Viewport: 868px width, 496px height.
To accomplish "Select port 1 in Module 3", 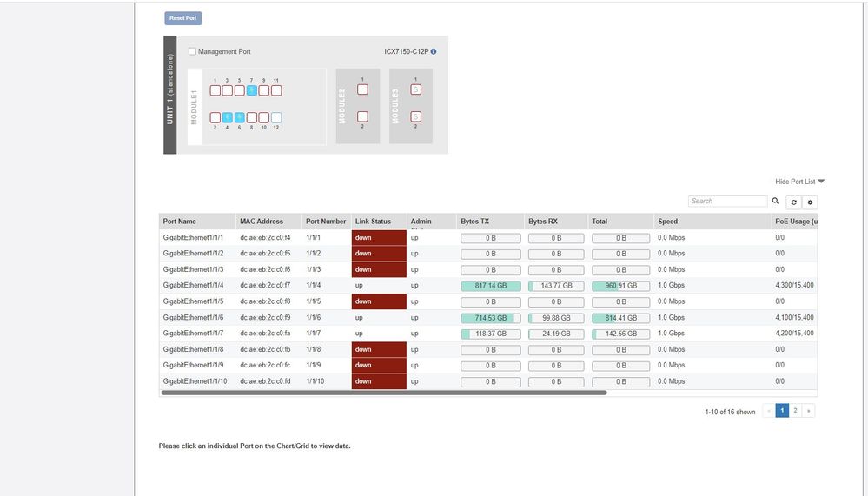I will 415,89.
